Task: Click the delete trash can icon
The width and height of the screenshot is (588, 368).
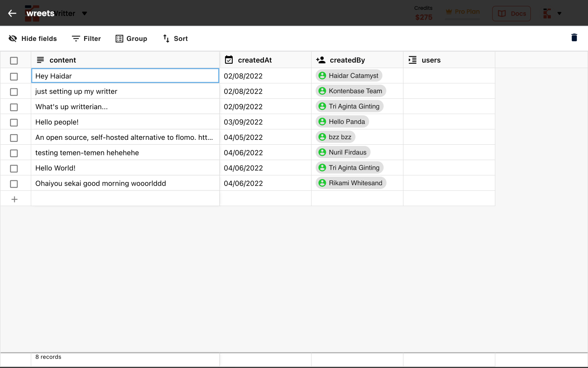Action: (574, 38)
